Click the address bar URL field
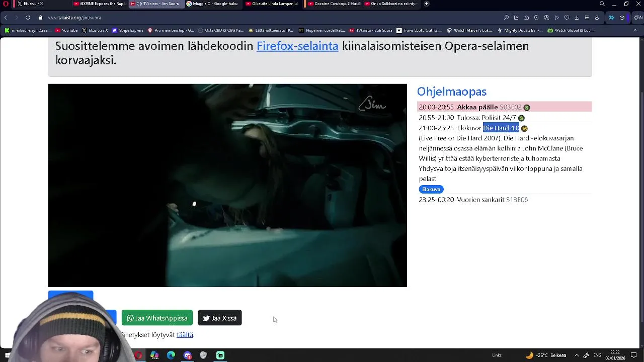 (272, 18)
